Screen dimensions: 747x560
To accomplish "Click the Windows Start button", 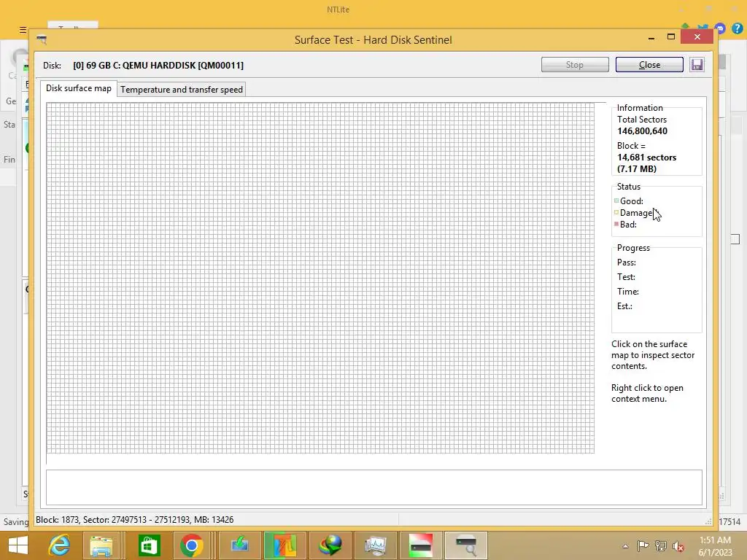I will (18, 545).
